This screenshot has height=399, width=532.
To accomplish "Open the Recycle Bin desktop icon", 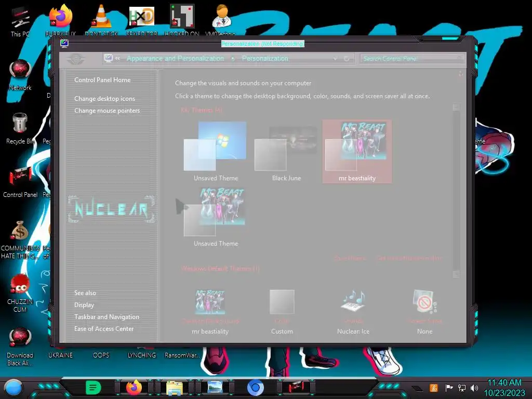I will coord(20,128).
